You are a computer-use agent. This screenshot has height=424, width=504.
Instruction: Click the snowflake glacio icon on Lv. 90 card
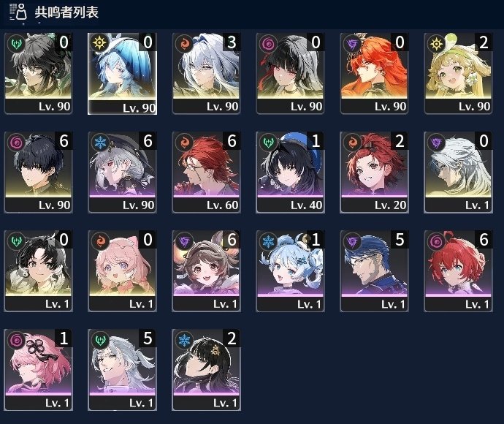tap(100, 143)
